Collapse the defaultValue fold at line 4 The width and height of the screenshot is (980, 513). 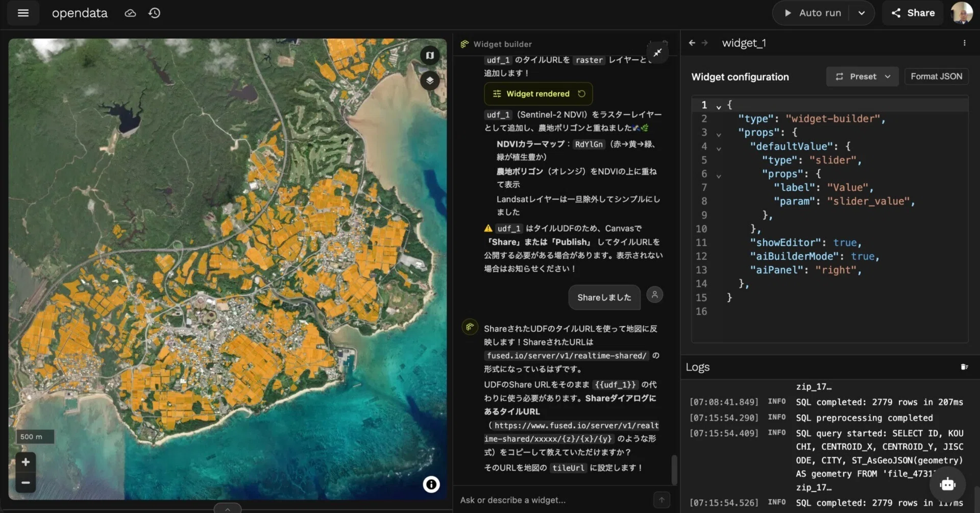[x=719, y=149]
